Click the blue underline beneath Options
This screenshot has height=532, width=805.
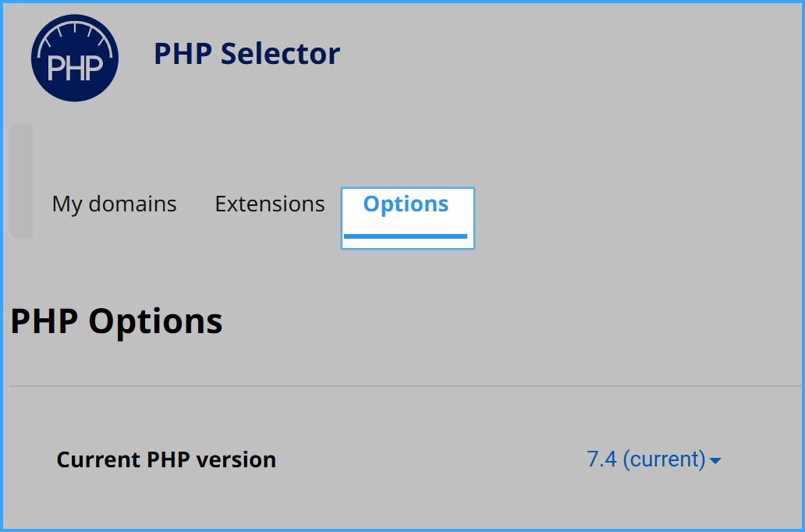point(406,236)
